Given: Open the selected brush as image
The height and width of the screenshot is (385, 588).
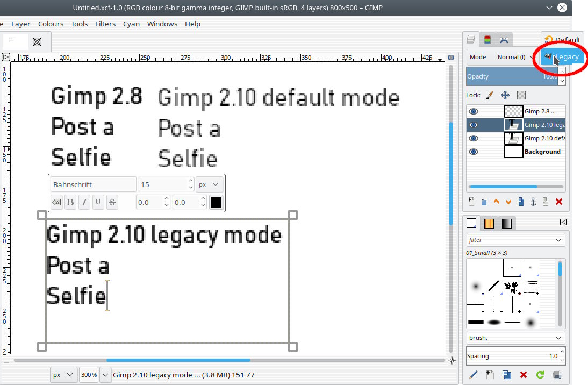Looking at the screenshot, I should point(557,374).
